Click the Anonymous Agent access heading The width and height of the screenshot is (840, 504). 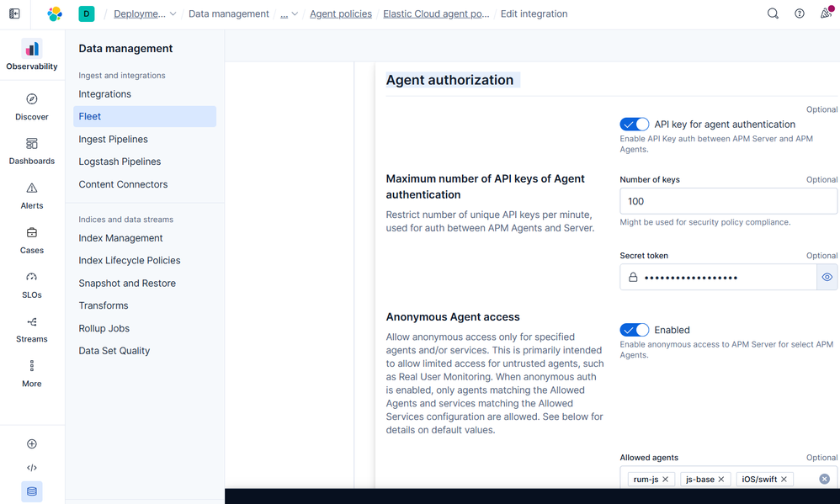pyautogui.click(x=453, y=317)
